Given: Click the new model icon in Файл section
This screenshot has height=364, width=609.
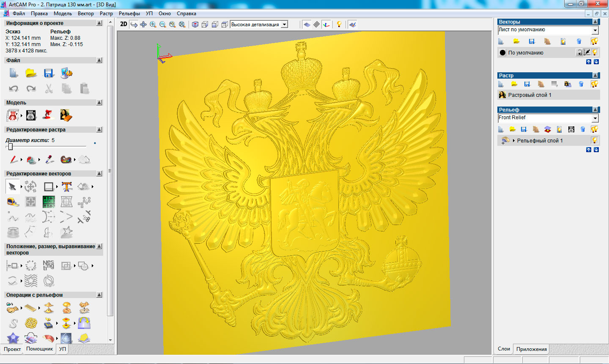Looking at the screenshot, I should pos(14,73).
